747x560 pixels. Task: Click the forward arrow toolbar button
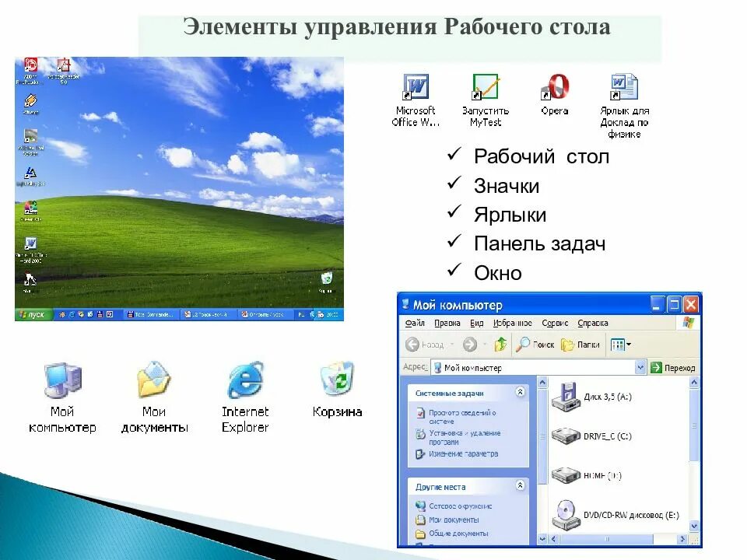470,345
